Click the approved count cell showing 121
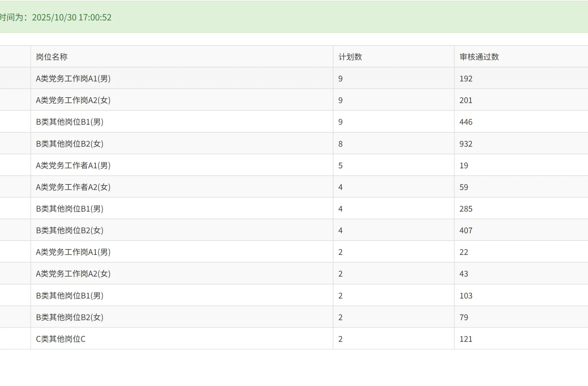 pos(521,339)
